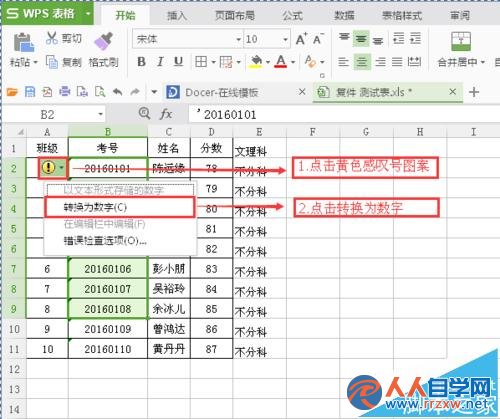
Task: Open Merge and Center dropdown arrow
Action: pos(482,62)
